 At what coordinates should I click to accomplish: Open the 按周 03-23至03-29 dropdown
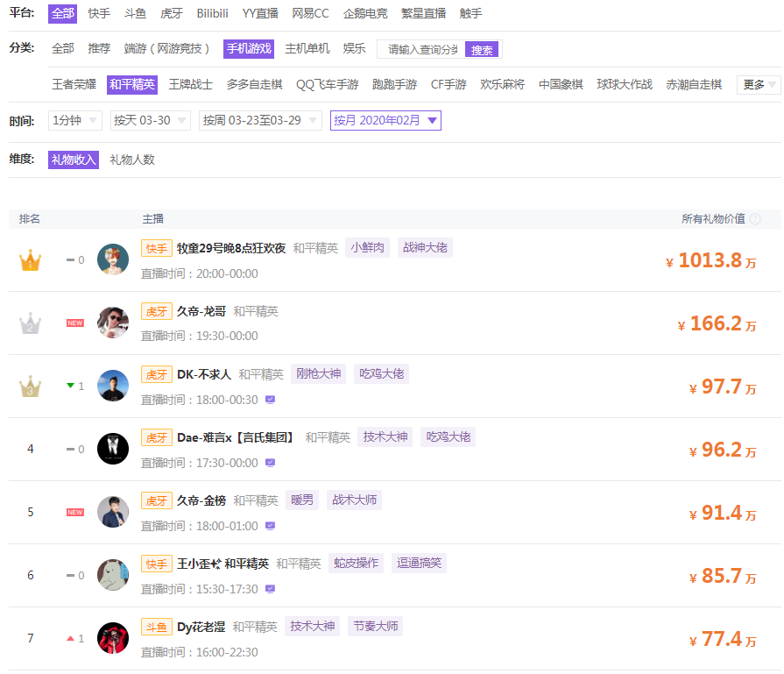point(260,121)
